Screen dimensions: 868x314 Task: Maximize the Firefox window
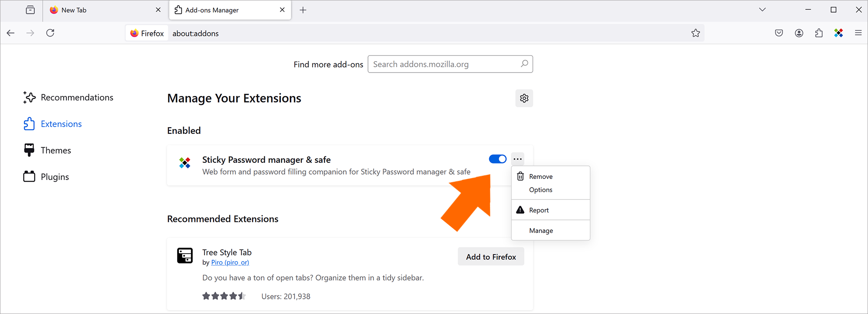[x=833, y=10]
